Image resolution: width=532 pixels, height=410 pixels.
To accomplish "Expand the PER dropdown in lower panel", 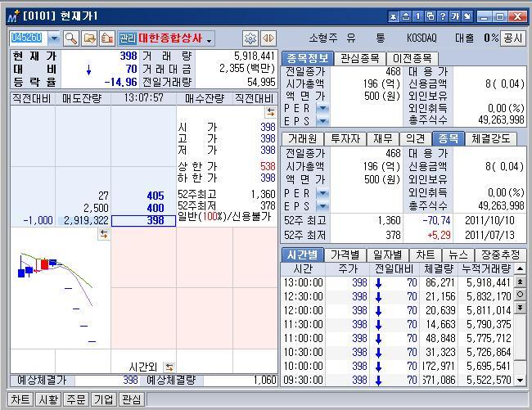I will coord(322,193).
